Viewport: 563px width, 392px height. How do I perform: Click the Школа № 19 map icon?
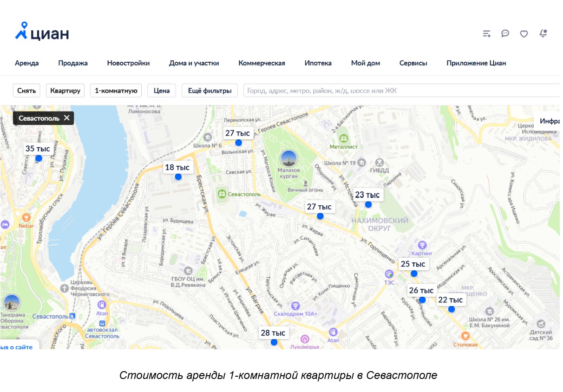tap(362, 163)
